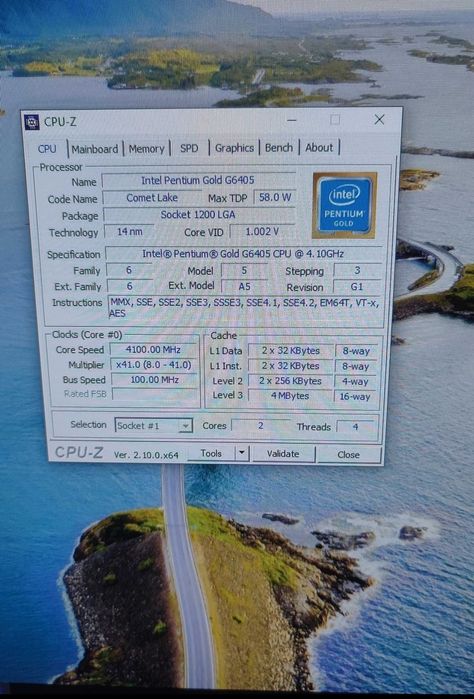Viewport: 474px width, 699px height.
Task: Click the Level 3 16-way associativity value
Action: pyautogui.click(x=355, y=396)
